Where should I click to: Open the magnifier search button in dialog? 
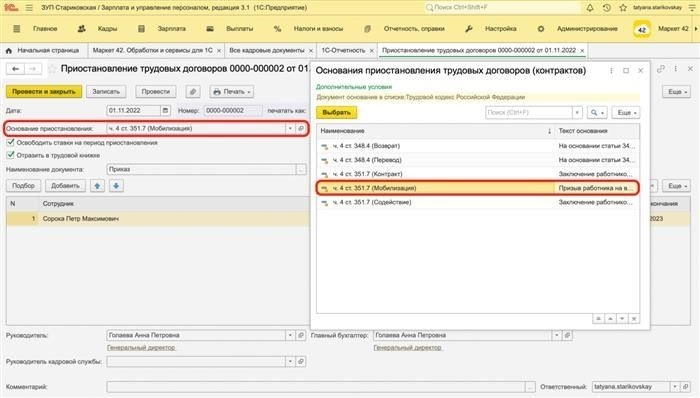(597, 112)
